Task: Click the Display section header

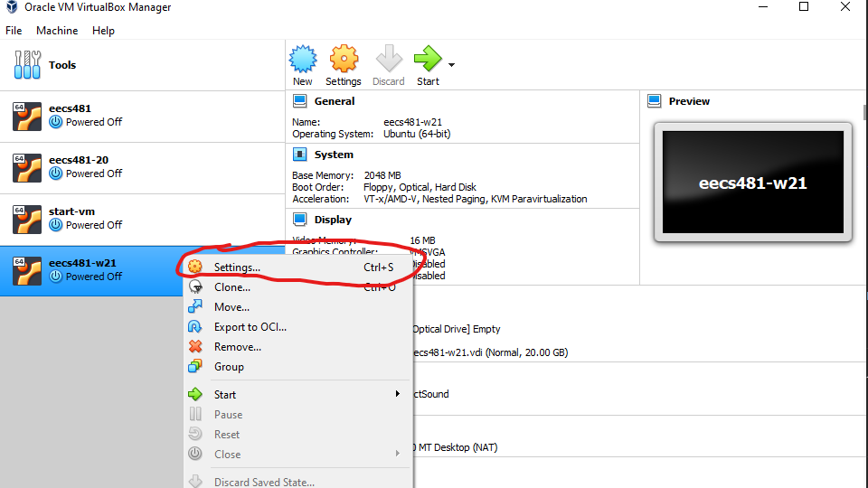Action: click(333, 220)
